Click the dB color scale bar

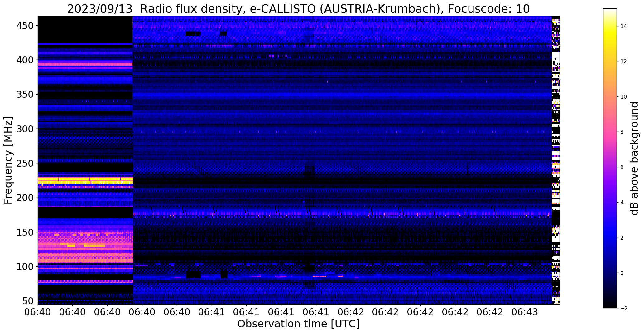[x=610, y=158]
